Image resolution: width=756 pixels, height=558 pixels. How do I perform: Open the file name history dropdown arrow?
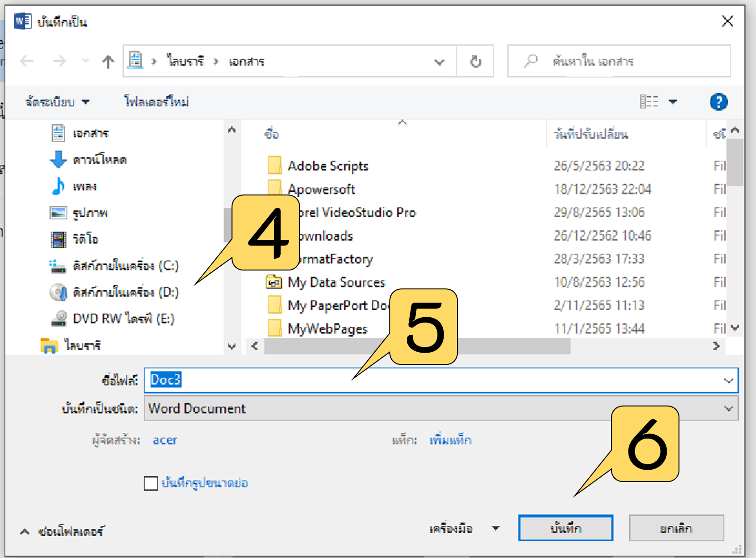728,380
